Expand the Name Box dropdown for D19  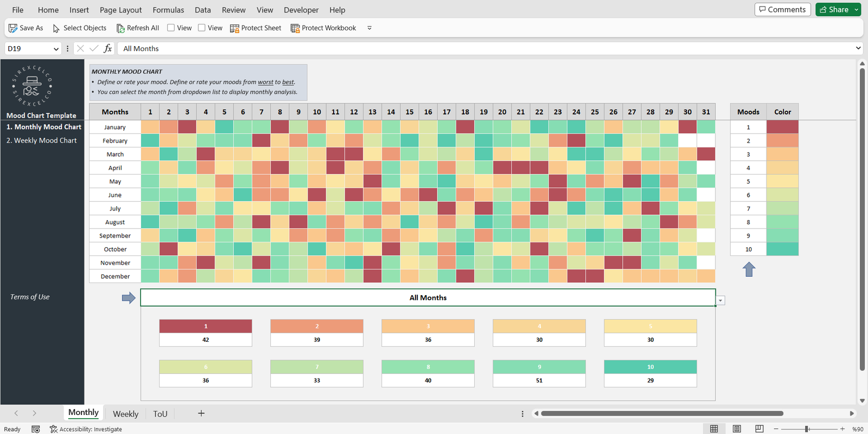(x=56, y=49)
